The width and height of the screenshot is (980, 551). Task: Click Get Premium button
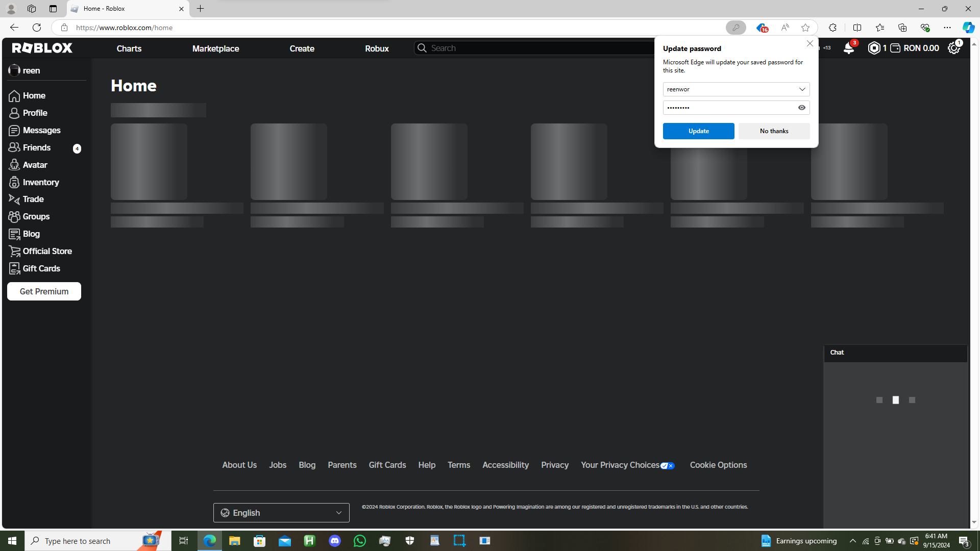pos(44,291)
